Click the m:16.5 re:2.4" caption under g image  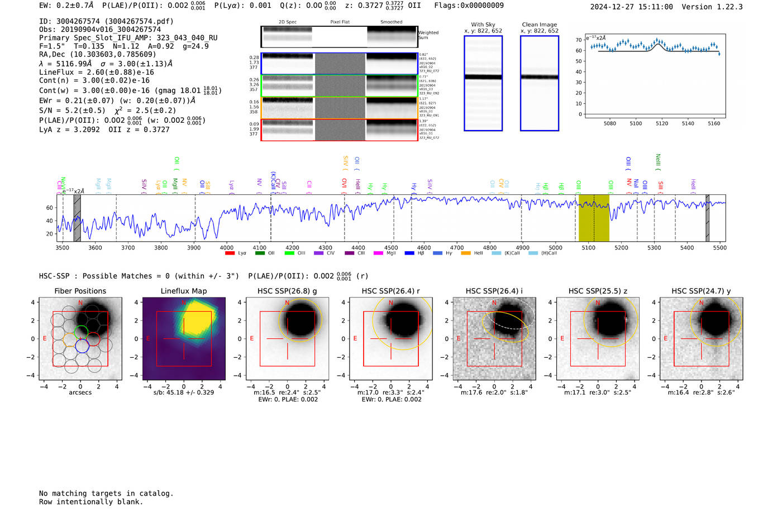coord(287,392)
